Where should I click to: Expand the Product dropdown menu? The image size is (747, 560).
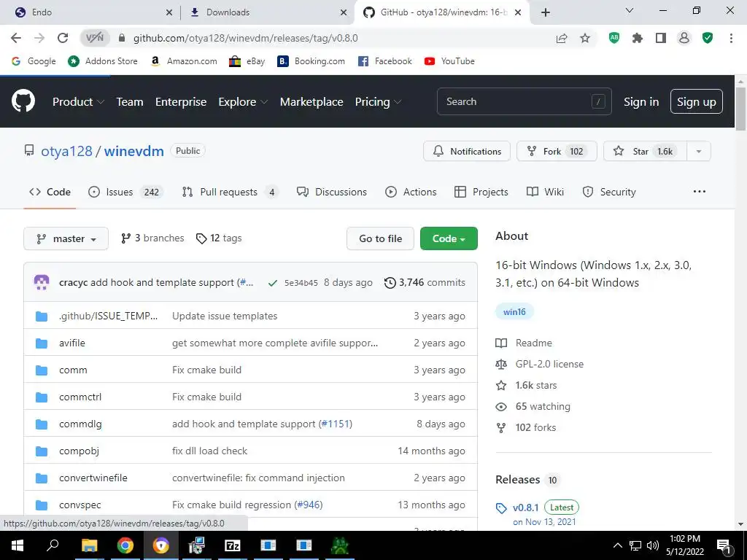click(78, 101)
